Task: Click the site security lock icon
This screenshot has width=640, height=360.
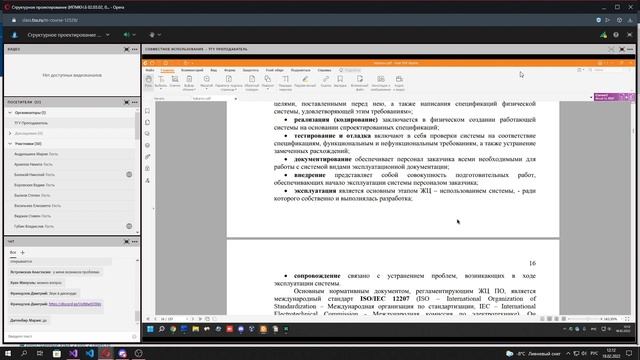Action: click(14, 20)
